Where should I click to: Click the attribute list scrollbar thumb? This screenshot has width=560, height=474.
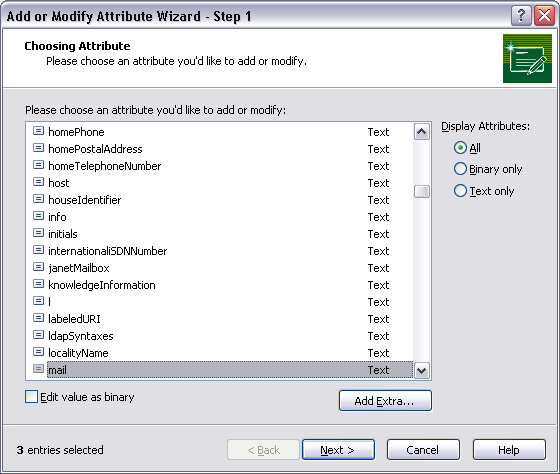tap(422, 191)
